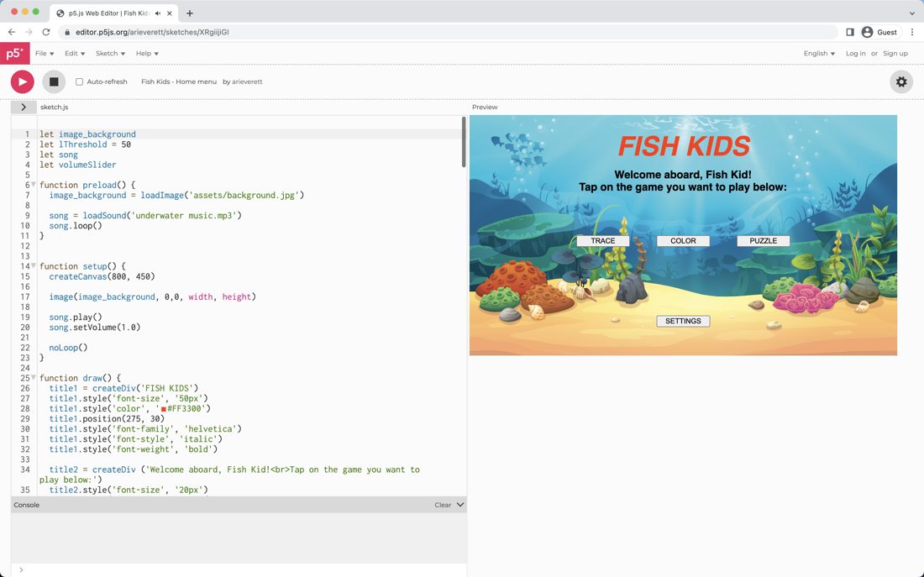Click code line 1 'let image_background'
Image resolution: width=924 pixels, height=577 pixels.
point(88,134)
